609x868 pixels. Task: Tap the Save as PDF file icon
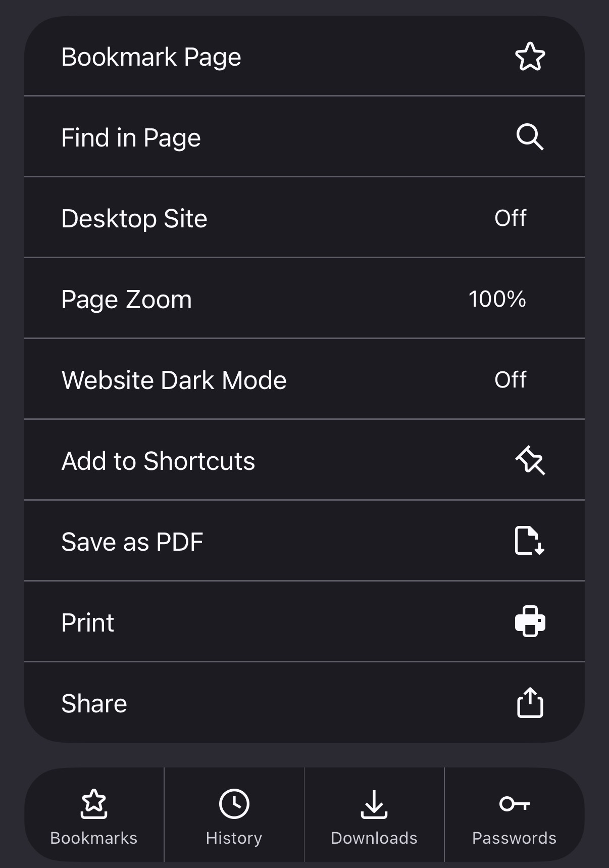(529, 541)
